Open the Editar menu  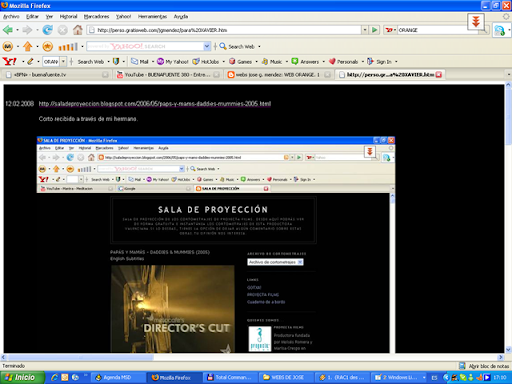32,16
